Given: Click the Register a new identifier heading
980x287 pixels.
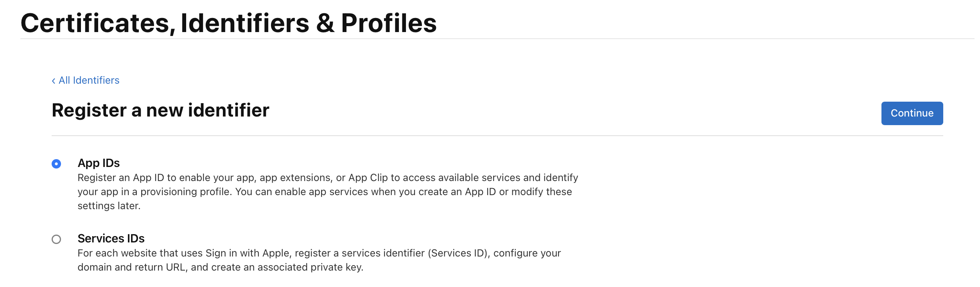Looking at the screenshot, I should (161, 111).
